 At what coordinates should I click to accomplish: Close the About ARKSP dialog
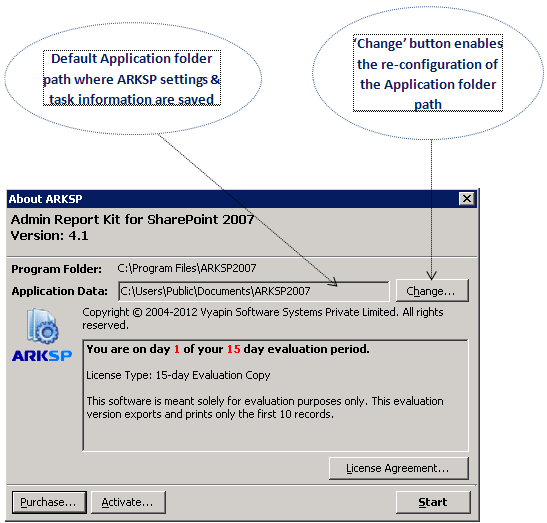466,199
